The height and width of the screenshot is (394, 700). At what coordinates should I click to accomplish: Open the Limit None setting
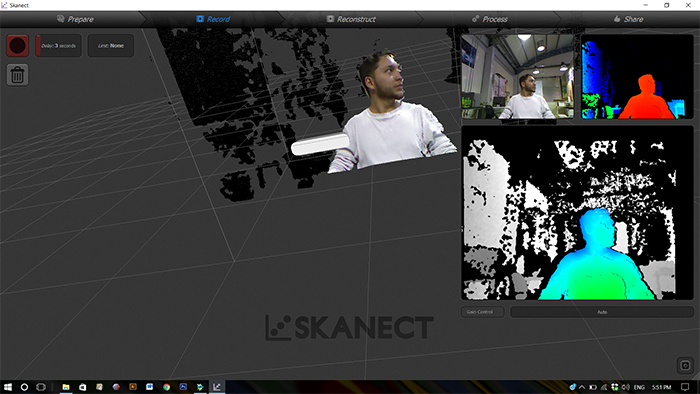(x=111, y=46)
